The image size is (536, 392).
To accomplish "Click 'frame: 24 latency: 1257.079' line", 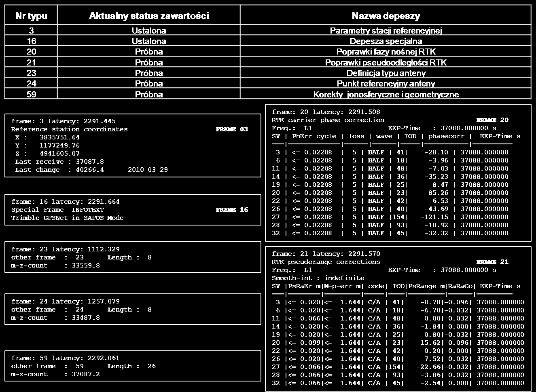I will tap(66, 301).
